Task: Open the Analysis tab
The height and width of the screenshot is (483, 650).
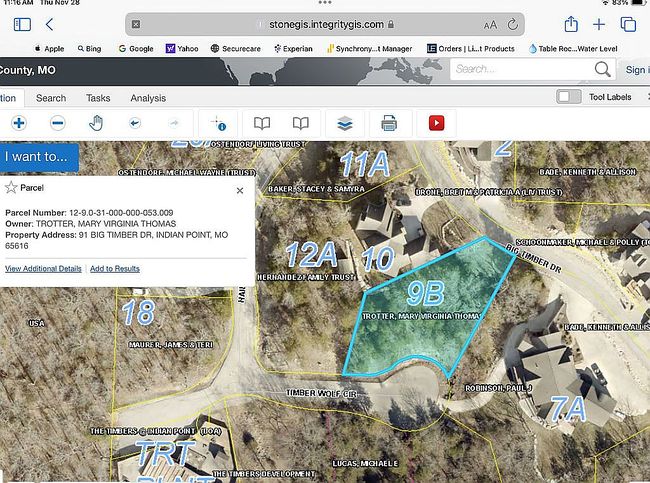Action: (148, 98)
